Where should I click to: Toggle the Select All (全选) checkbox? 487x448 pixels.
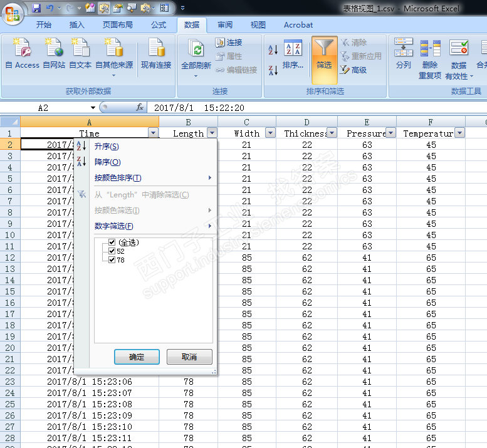coord(112,242)
